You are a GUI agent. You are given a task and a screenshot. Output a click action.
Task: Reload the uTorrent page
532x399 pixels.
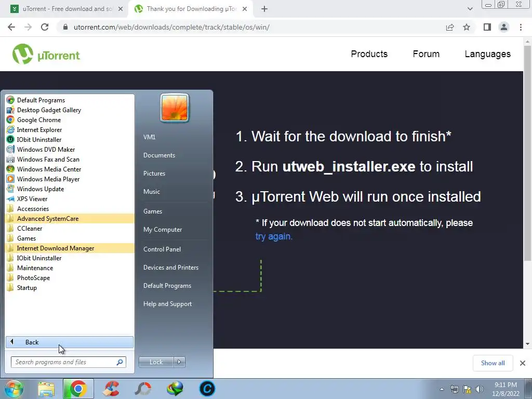pos(45,27)
